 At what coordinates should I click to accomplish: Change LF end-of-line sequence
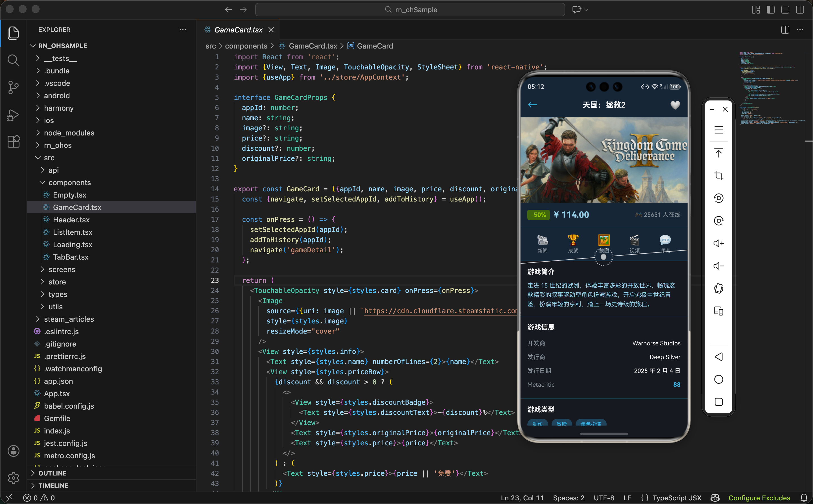[x=627, y=498]
